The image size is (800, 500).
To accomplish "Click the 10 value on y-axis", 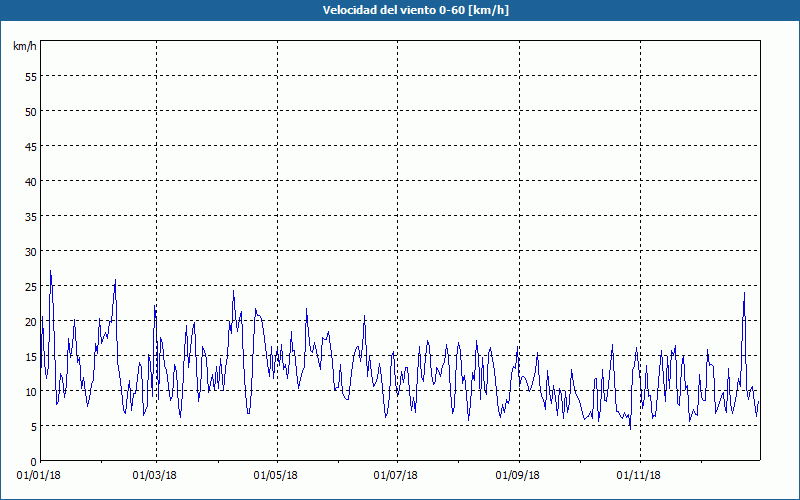I will click(31, 392).
